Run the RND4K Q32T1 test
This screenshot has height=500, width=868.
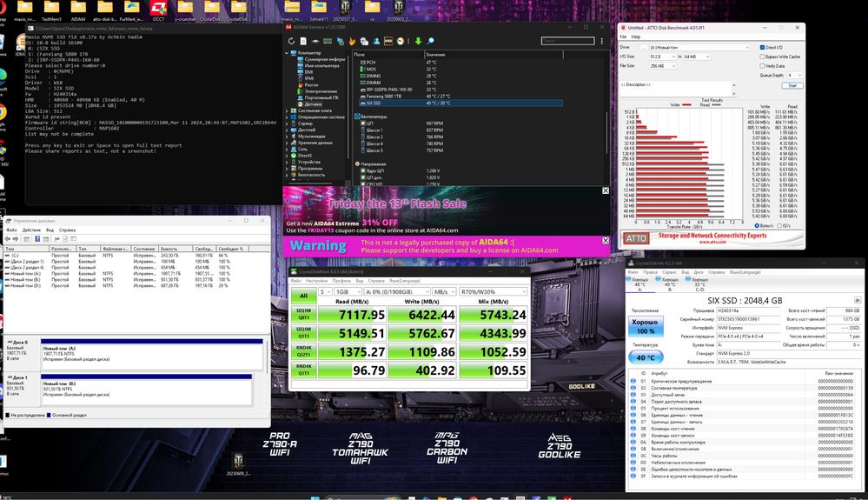pyautogui.click(x=303, y=351)
